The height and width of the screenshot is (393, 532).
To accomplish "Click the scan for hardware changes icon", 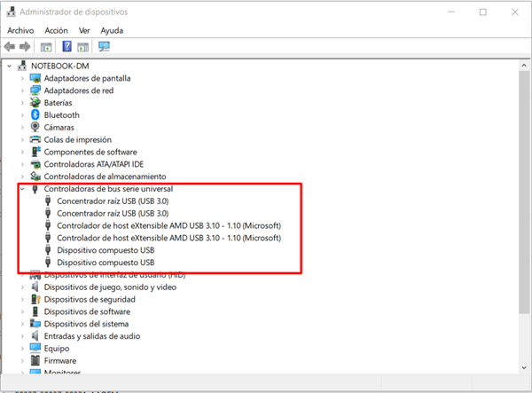I will 104,46.
